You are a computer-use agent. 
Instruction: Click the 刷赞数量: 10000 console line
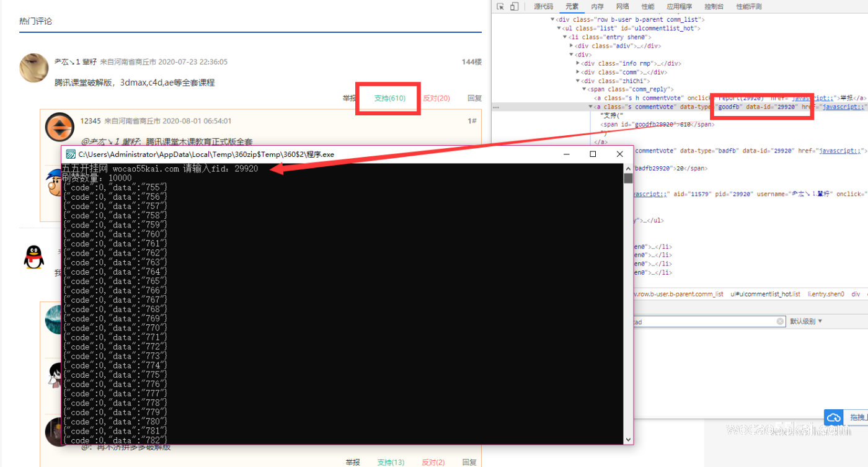point(97,178)
